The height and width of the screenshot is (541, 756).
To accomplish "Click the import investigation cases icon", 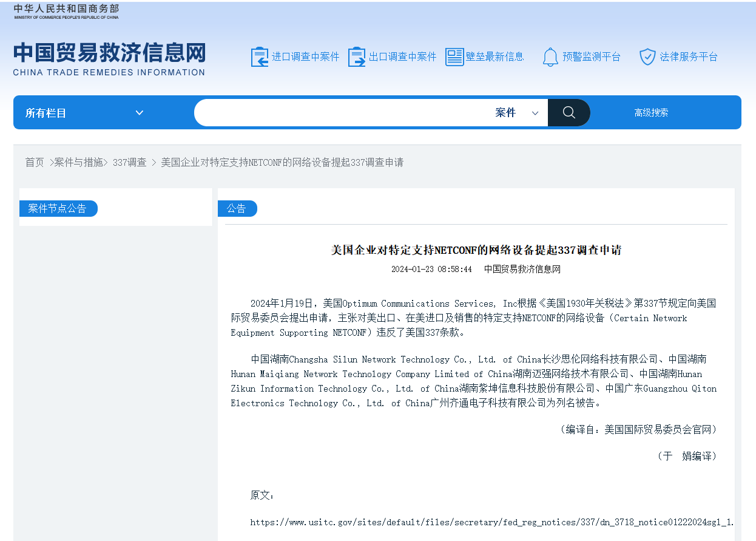I will click(x=260, y=57).
